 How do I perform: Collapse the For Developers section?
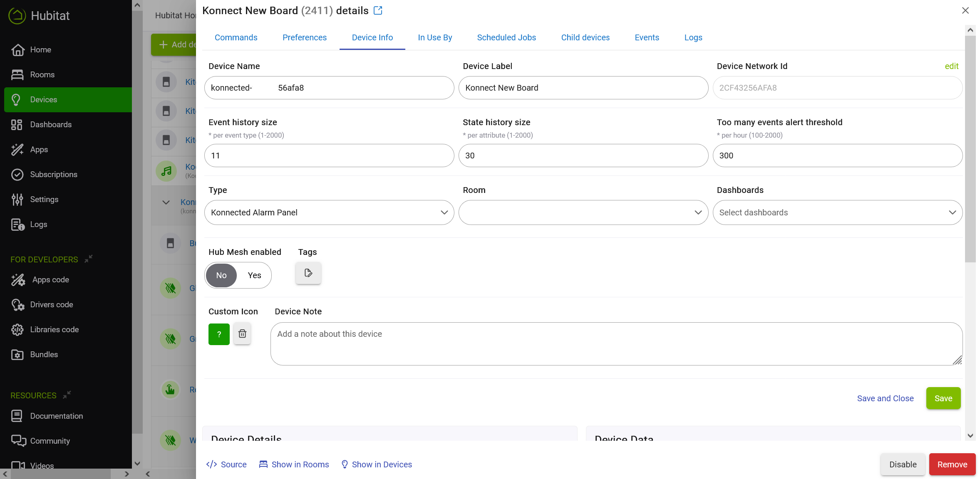point(89,259)
